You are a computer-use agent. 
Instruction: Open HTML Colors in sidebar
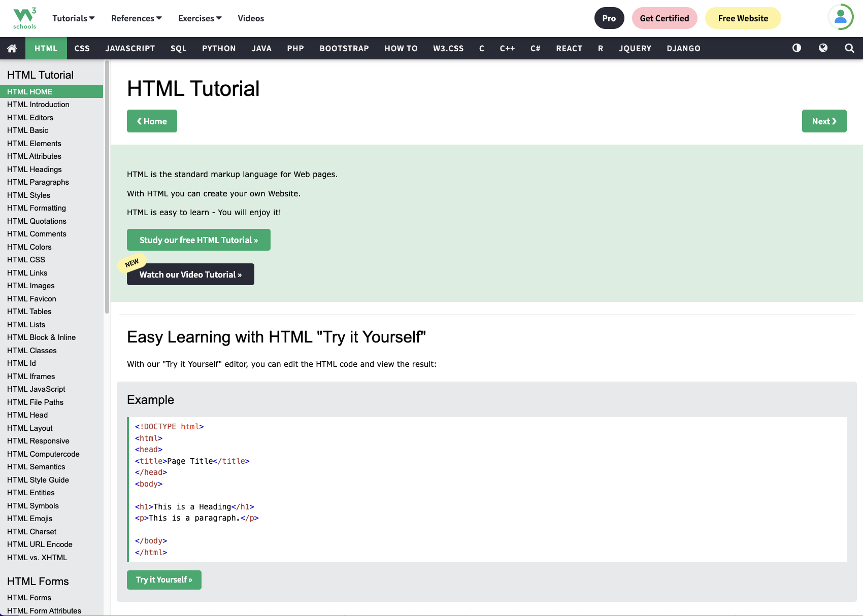coord(29,247)
